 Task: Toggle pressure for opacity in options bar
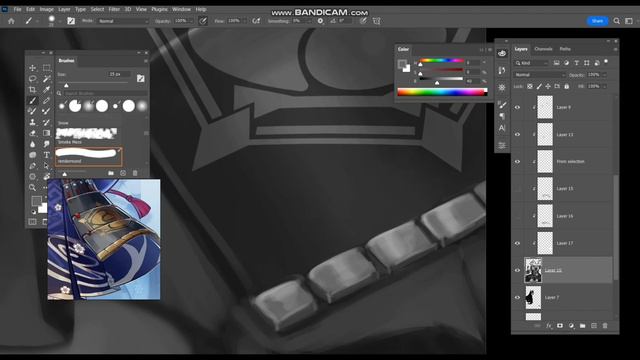203,21
